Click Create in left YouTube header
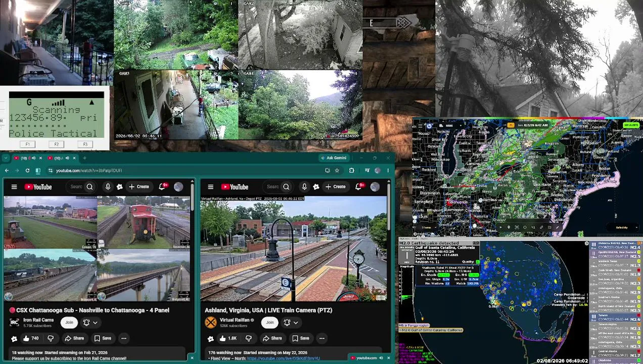 click(x=139, y=187)
